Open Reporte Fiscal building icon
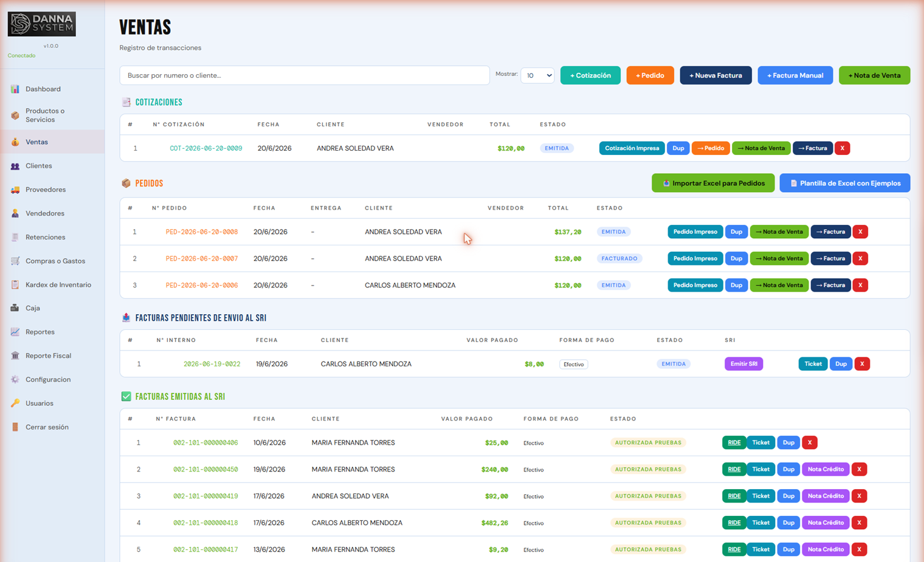This screenshot has height=562, width=924. click(15, 355)
